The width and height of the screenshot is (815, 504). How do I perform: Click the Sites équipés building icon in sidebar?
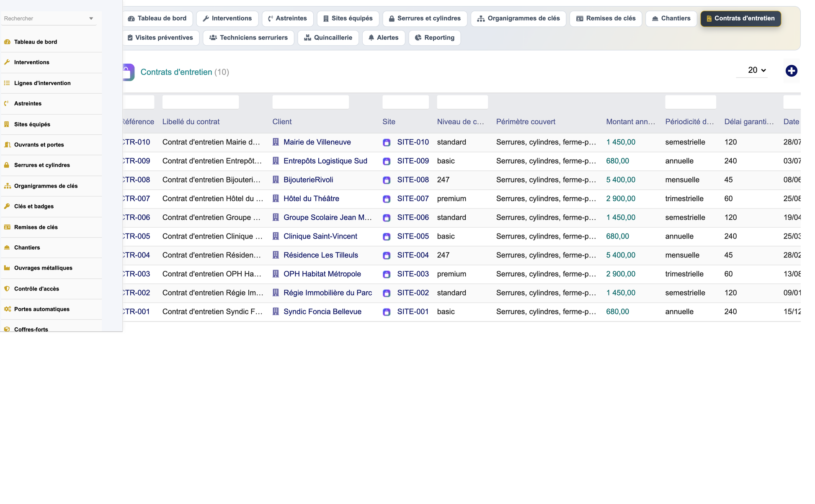click(7, 124)
